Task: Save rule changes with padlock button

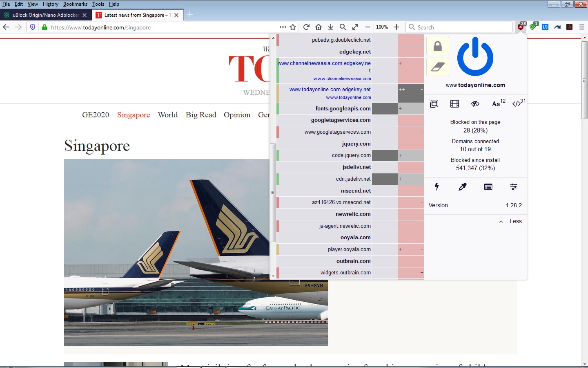Action: 438,46
